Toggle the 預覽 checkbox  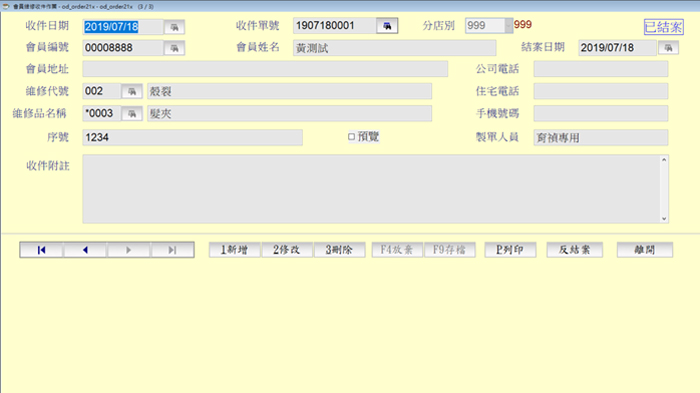pyautogui.click(x=352, y=137)
